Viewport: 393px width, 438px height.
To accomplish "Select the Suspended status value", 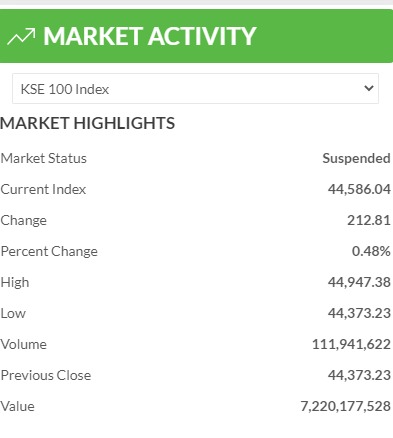I will pyautogui.click(x=356, y=158).
